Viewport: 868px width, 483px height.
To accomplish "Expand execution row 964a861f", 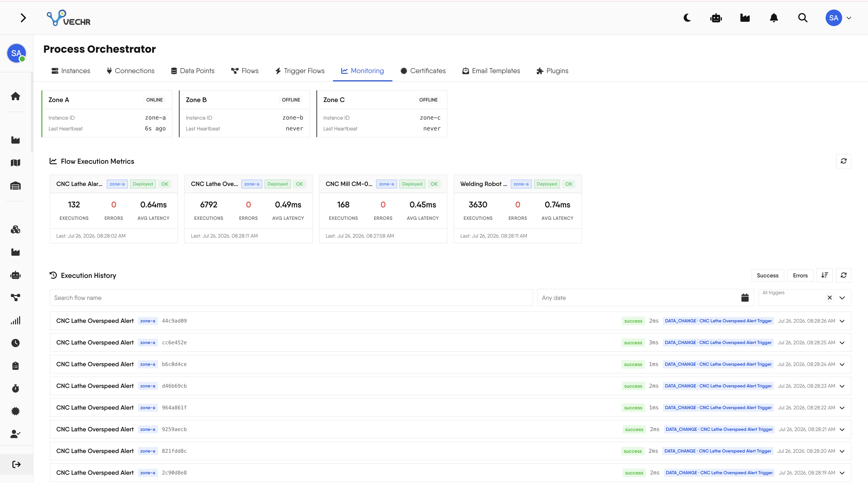I will tap(842, 408).
